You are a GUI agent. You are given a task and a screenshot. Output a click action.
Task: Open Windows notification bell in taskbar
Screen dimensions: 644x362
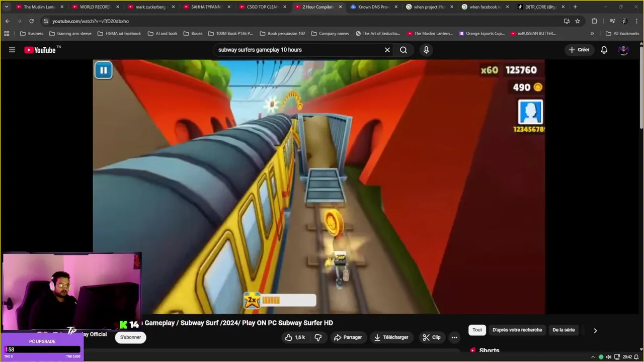coord(636,357)
